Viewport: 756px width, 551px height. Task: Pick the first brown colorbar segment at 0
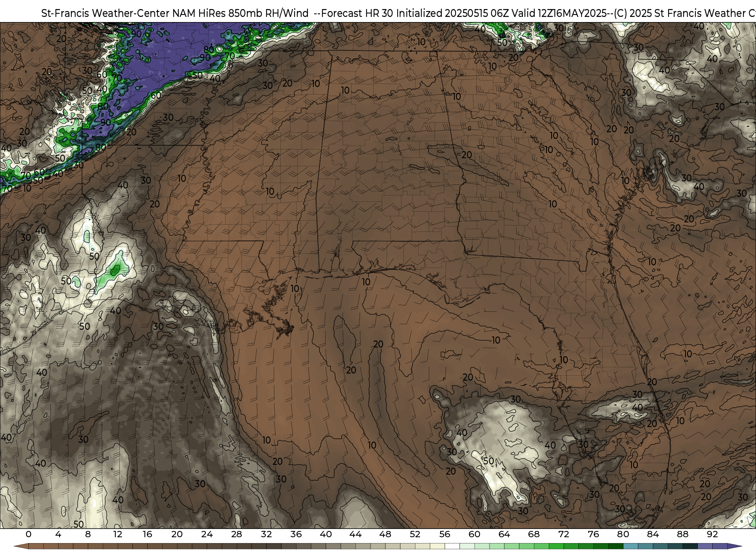coord(36,547)
